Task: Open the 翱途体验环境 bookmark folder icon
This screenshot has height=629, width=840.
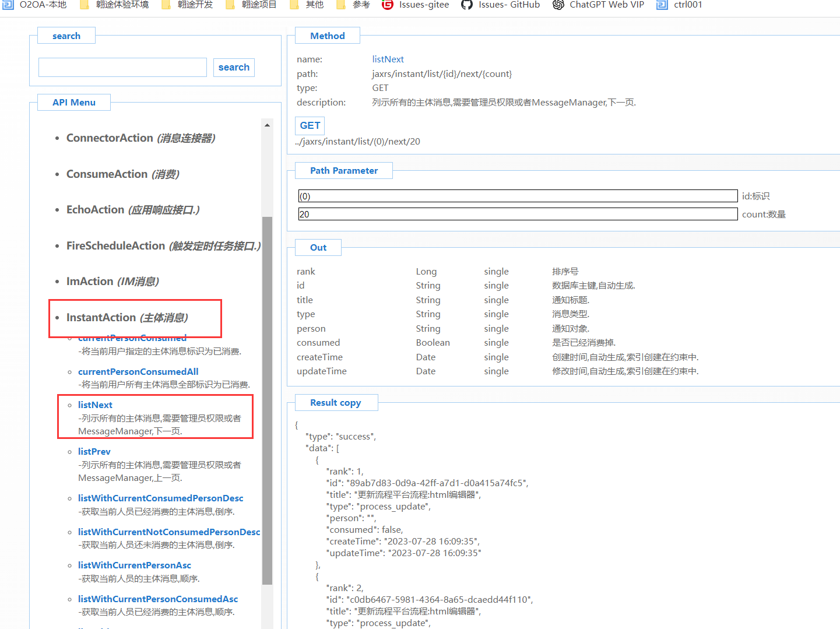Action: [x=85, y=5]
